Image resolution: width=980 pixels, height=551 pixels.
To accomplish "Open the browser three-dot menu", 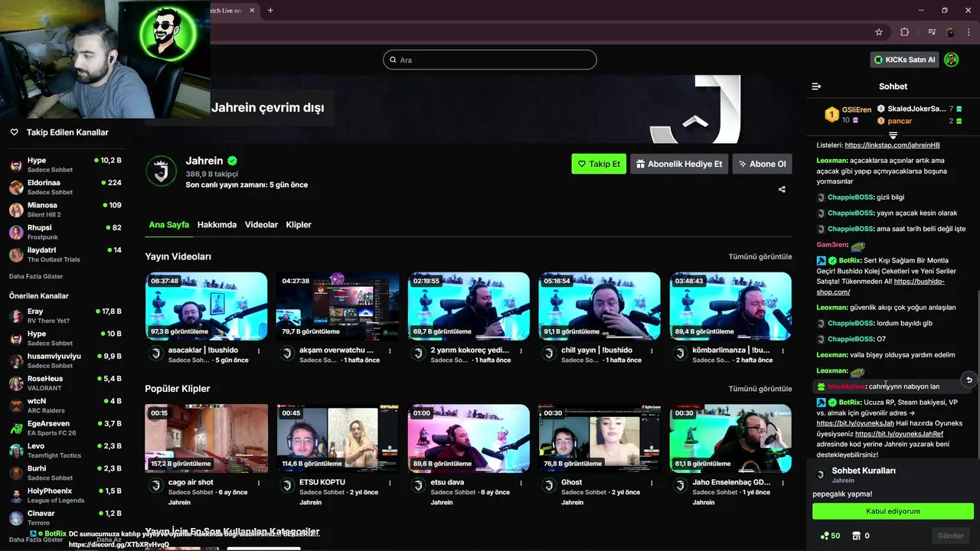I will pyautogui.click(x=969, y=32).
